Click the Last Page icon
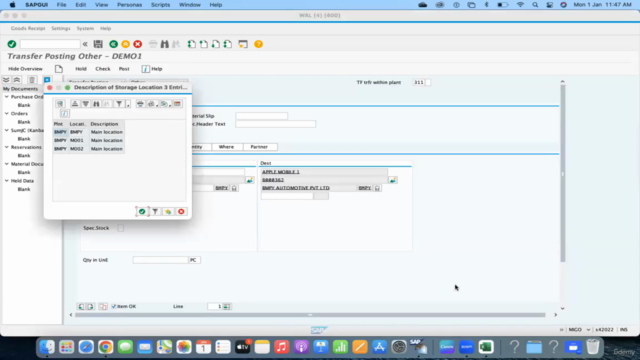The width and height of the screenshot is (640, 360). point(228,44)
